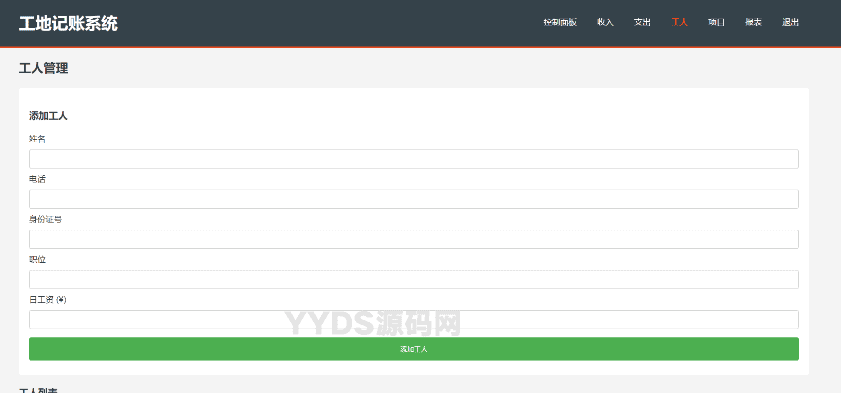Click the 职位 field label
841x393 pixels.
38,259
